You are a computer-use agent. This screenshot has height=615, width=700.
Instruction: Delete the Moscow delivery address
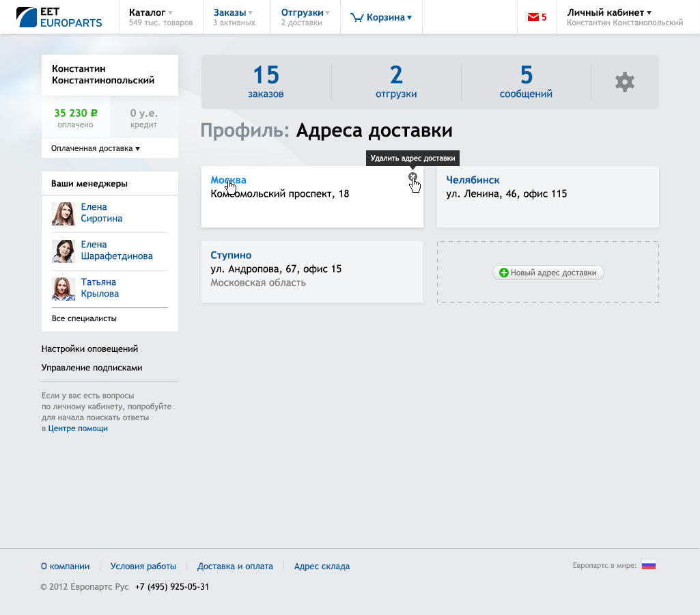412,177
